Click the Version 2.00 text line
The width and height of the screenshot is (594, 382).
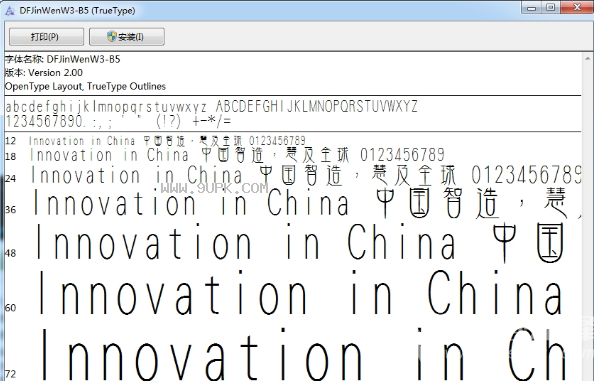[x=44, y=73]
